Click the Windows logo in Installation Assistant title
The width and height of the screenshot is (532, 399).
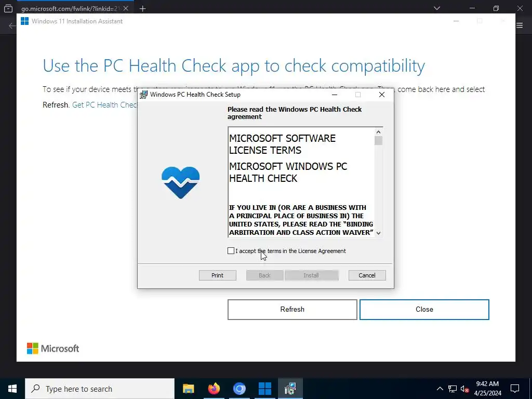coord(24,21)
